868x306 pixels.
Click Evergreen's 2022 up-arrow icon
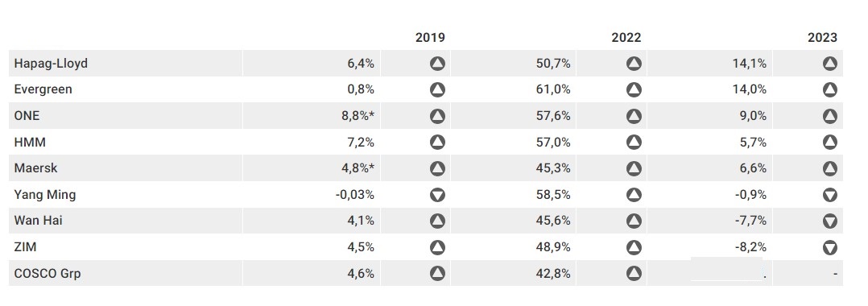[634, 89]
